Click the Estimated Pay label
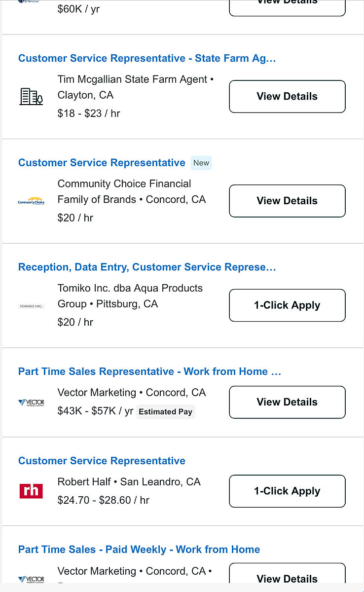The width and height of the screenshot is (364, 592). [x=165, y=411]
